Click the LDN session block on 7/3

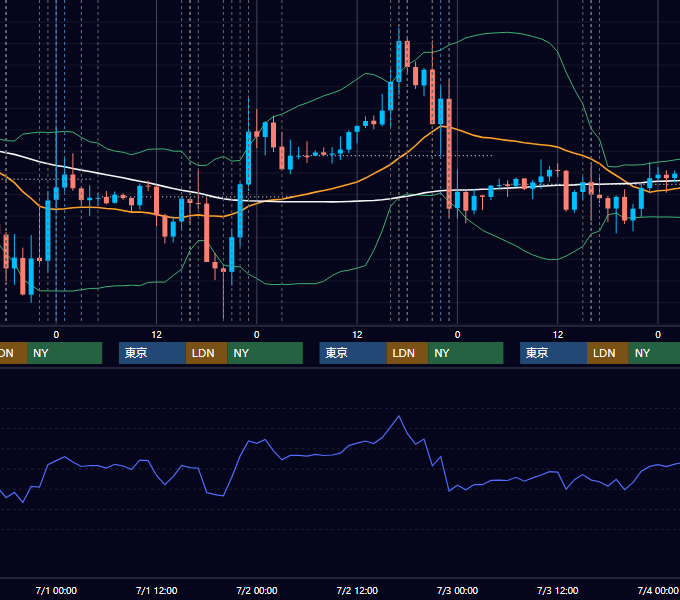click(608, 353)
